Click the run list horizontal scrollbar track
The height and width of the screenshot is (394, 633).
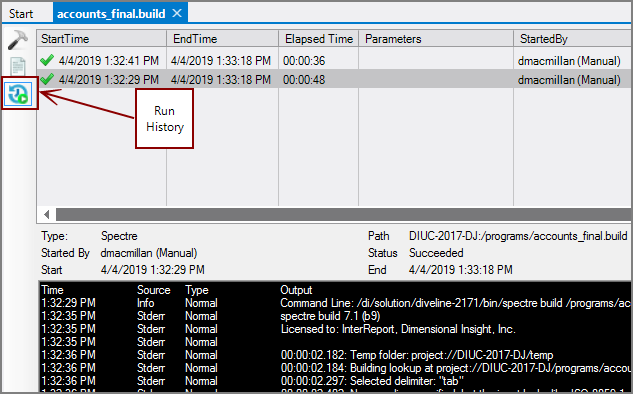point(343,214)
